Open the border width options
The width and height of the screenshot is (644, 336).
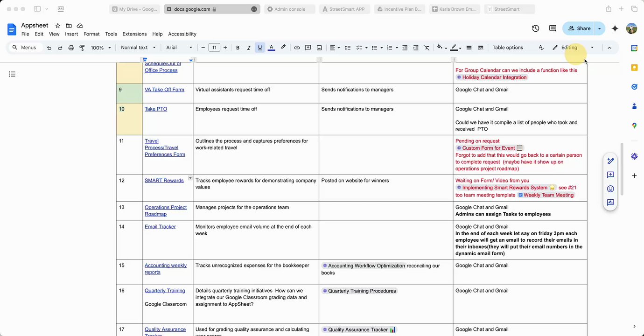[x=469, y=48]
